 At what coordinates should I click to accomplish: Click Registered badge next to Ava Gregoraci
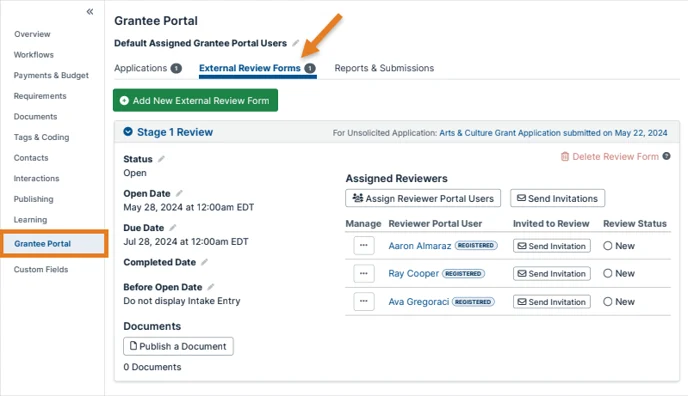[x=473, y=302]
